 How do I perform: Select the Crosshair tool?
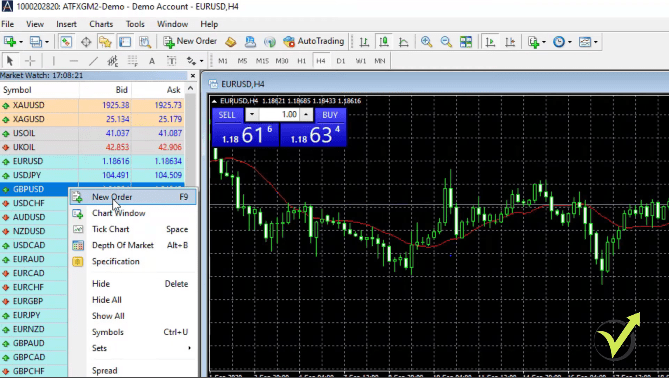(x=30, y=61)
